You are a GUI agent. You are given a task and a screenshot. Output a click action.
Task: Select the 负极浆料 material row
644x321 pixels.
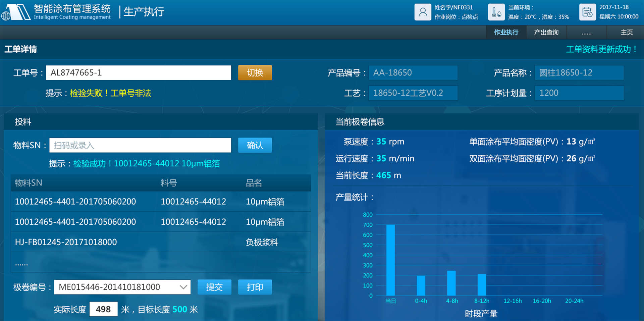pos(161,242)
